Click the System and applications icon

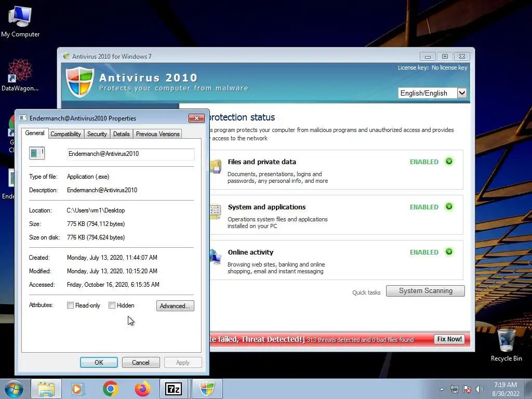pyautogui.click(x=216, y=211)
